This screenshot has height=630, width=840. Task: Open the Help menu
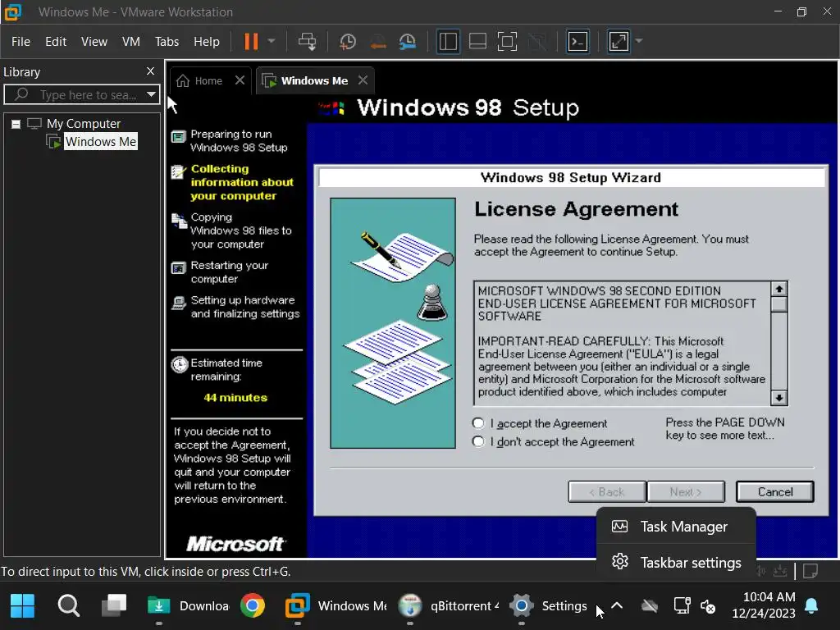[206, 41]
